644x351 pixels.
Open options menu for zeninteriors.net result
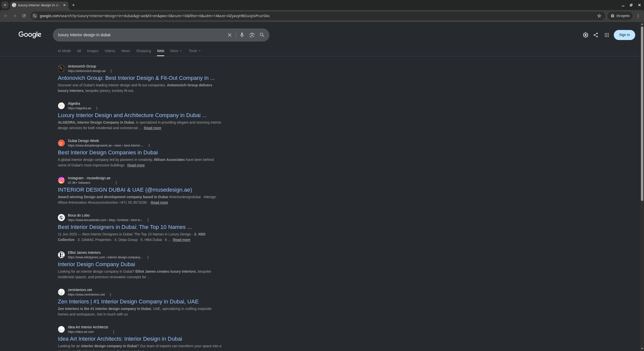pos(110,295)
